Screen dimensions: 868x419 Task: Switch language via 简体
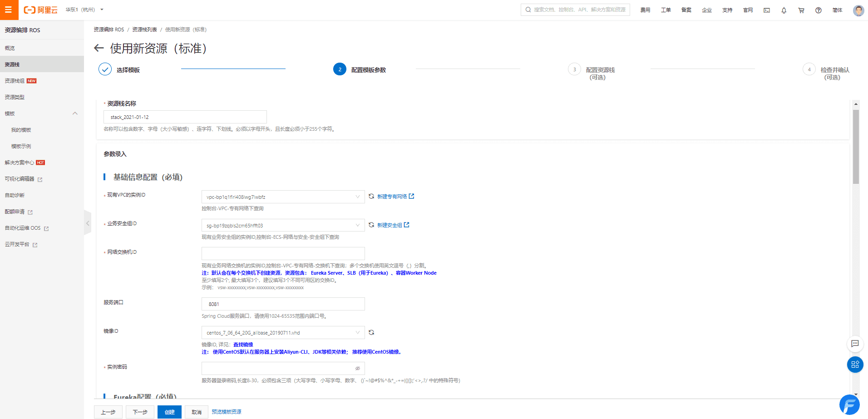click(x=838, y=10)
